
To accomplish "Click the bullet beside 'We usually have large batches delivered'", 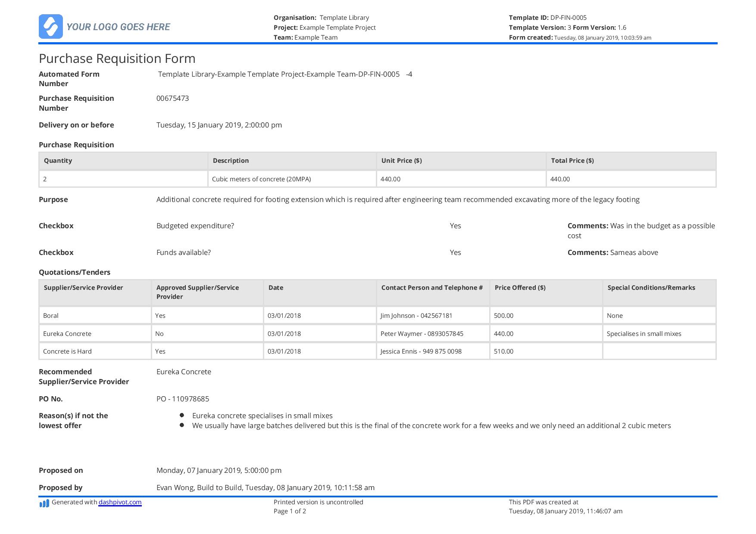I will click(183, 426).
